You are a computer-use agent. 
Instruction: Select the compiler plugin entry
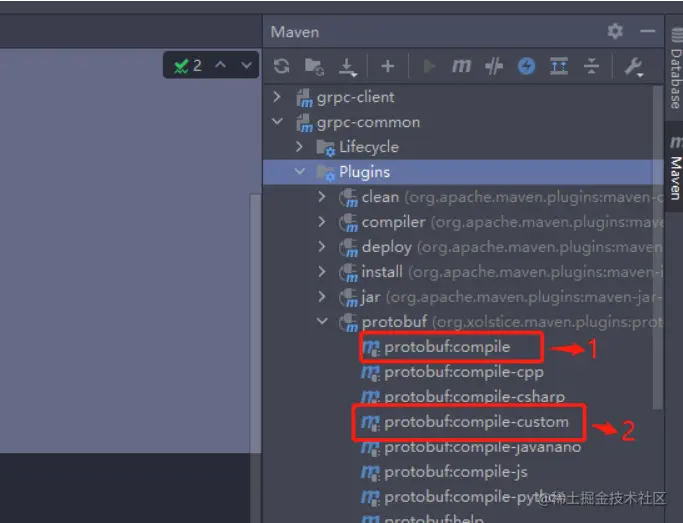tap(463, 222)
